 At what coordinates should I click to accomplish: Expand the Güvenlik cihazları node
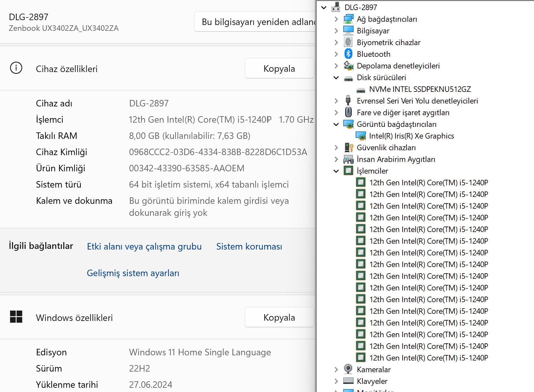click(x=336, y=148)
